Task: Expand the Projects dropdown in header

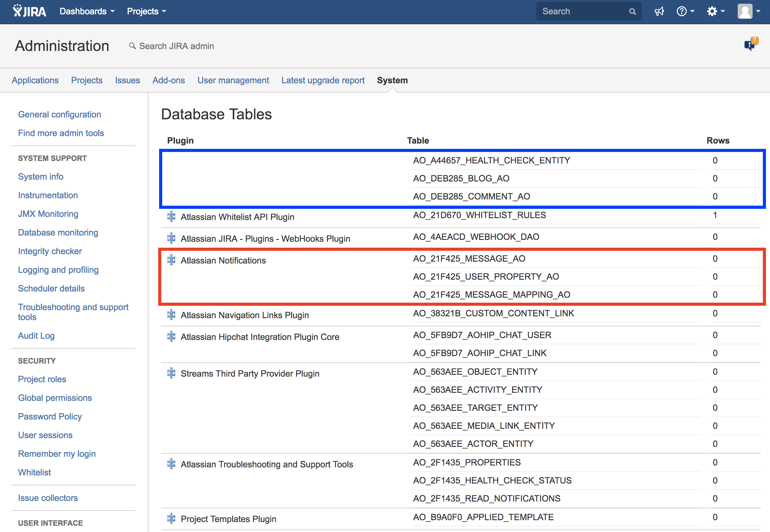Action: pos(146,11)
